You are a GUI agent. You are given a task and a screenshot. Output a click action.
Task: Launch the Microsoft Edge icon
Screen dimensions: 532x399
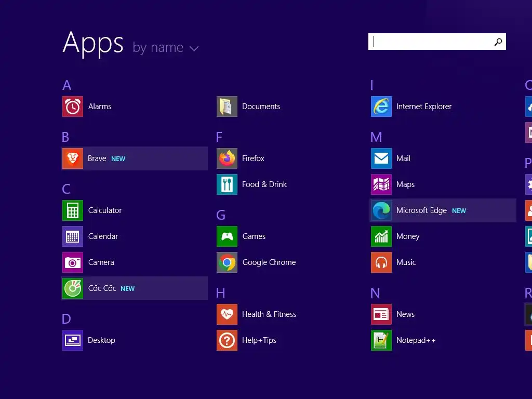381,210
